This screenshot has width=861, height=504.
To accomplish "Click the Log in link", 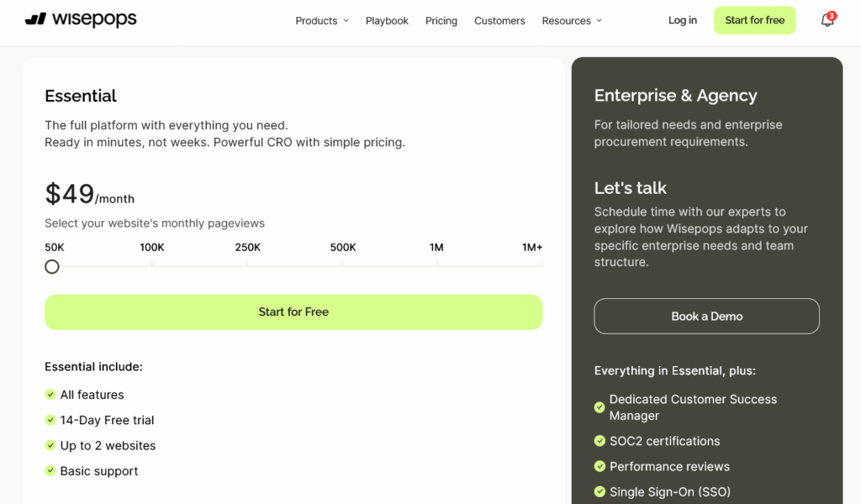I will click(x=683, y=20).
